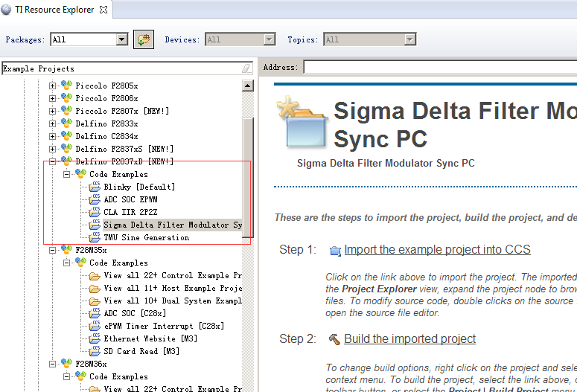The image size is (577, 392).
Task: Click the project tree vertical scrollbar thumb
Action: 248,178
